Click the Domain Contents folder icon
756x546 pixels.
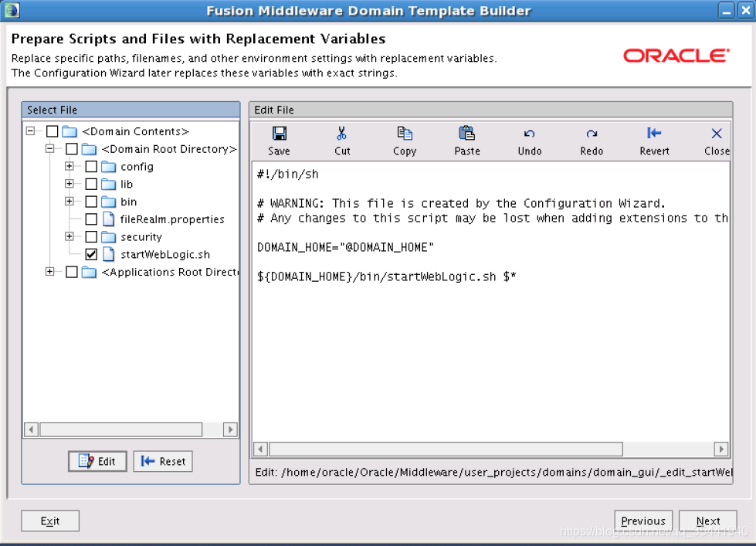click(70, 131)
